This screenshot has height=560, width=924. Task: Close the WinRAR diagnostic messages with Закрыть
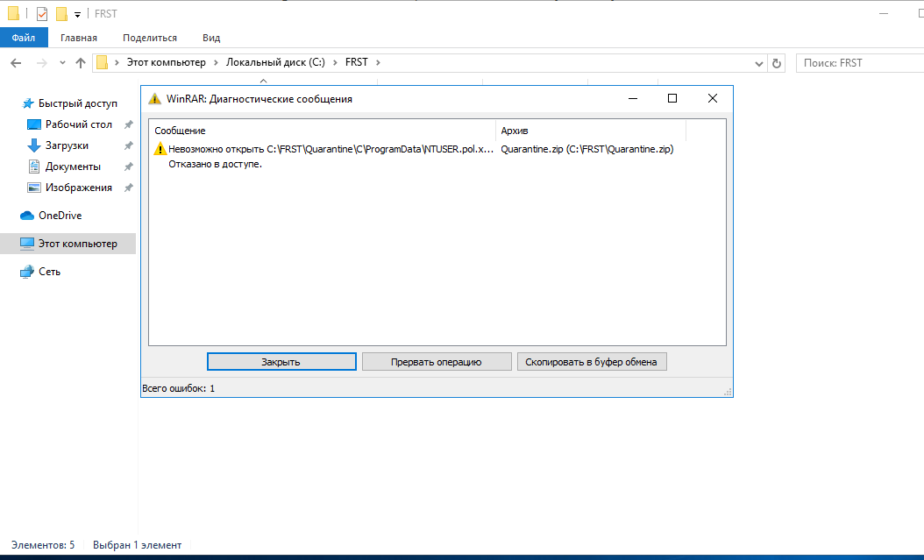click(x=281, y=362)
